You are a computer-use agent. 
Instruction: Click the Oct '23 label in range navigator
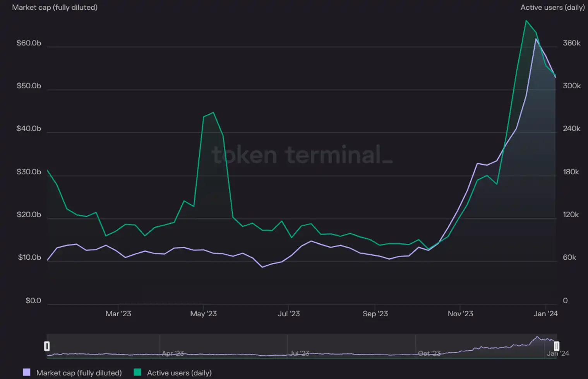tap(429, 353)
